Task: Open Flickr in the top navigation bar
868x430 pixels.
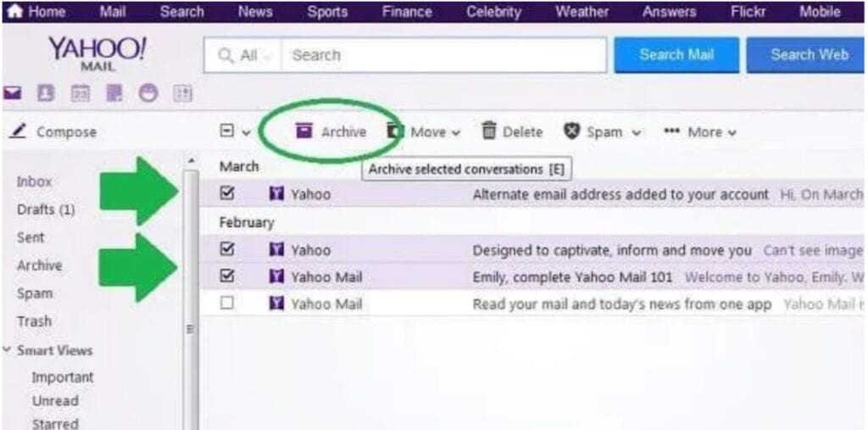Action: (748, 12)
